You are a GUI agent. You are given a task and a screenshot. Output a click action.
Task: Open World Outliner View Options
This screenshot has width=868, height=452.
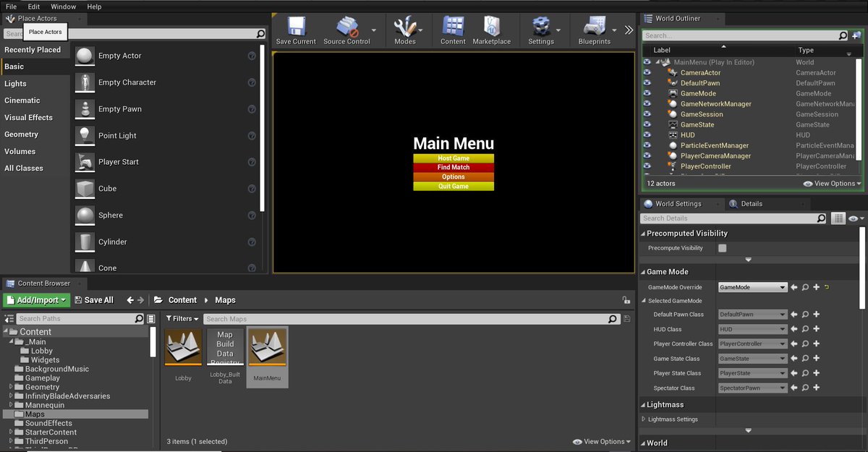coord(833,184)
